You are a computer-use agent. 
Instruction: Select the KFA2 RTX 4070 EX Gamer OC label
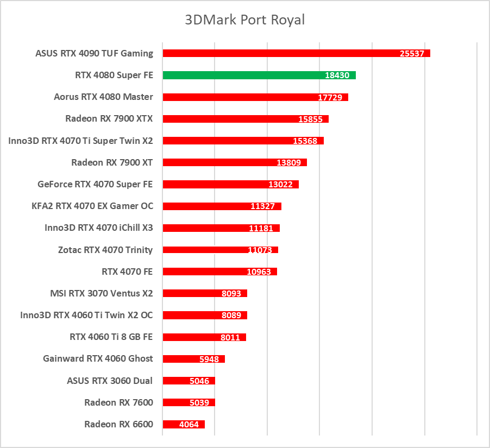click(x=92, y=206)
